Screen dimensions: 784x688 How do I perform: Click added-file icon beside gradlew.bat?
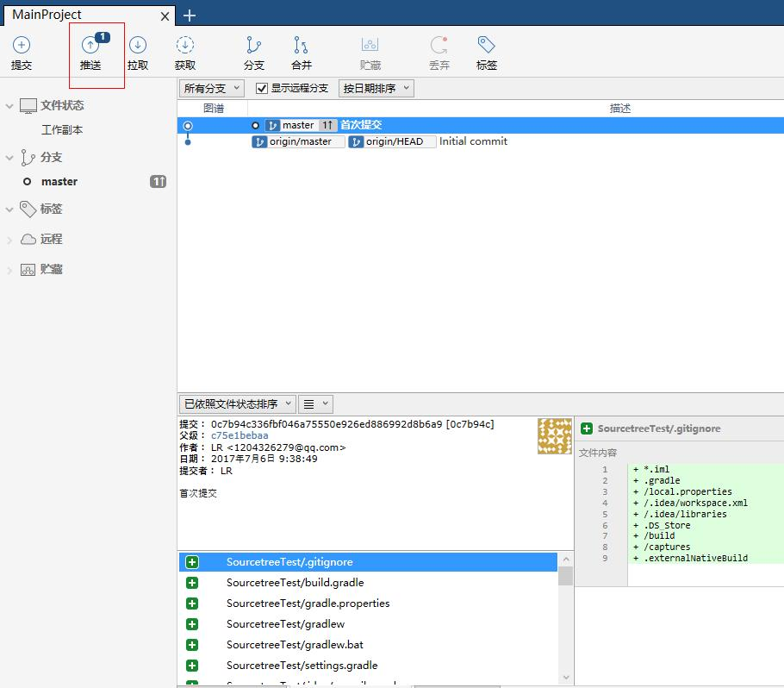[x=192, y=645]
